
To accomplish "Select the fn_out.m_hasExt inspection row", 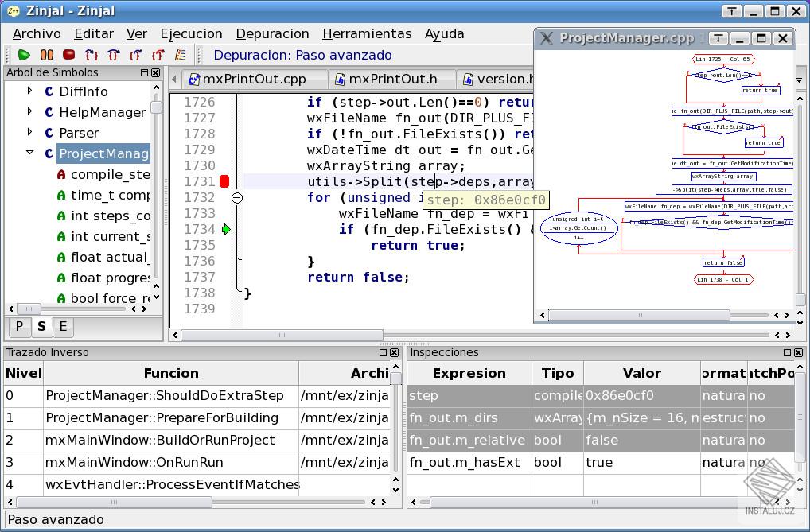I will pyautogui.click(x=465, y=462).
